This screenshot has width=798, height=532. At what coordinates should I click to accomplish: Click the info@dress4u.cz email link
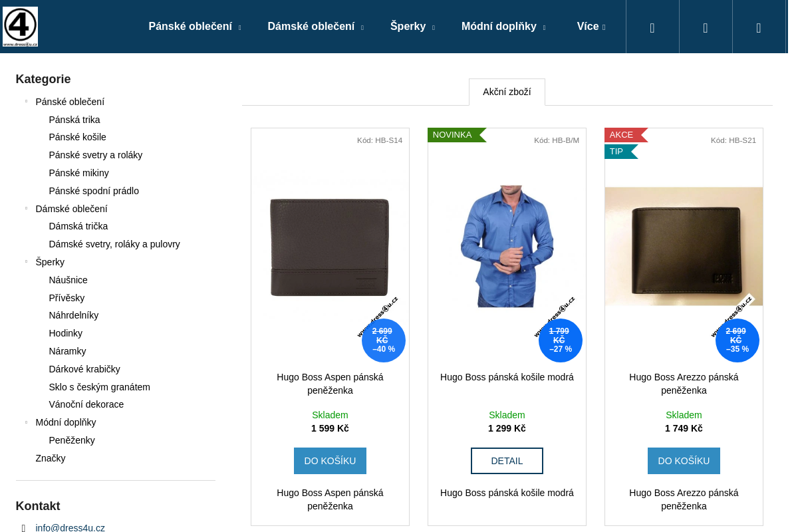pos(70,528)
